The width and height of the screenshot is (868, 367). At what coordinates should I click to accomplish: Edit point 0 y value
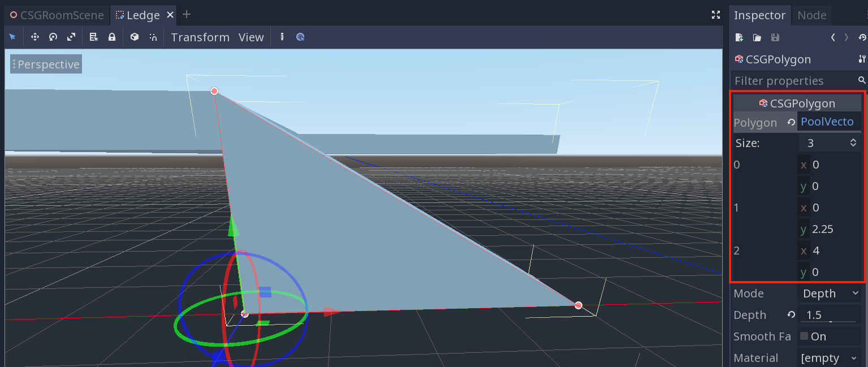[x=830, y=186]
